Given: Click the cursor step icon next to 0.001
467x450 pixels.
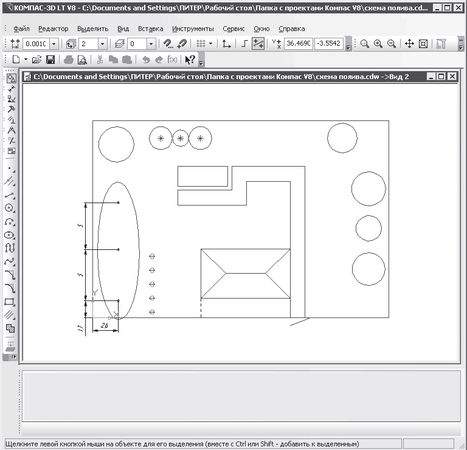Looking at the screenshot, I should click(x=15, y=44).
